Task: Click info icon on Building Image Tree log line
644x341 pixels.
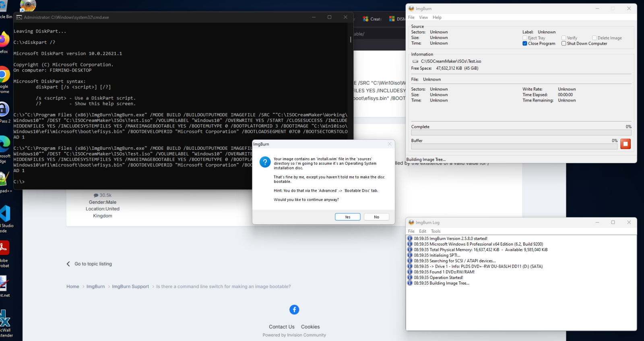Action: 410,283
